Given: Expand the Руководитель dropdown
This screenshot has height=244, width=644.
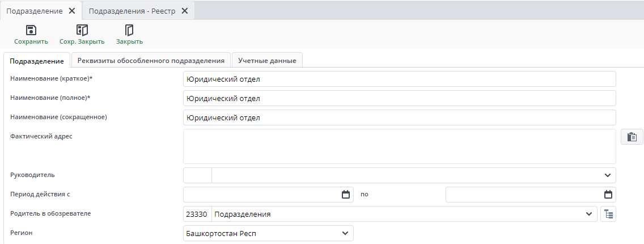Looking at the screenshot, I should [608, 175].
